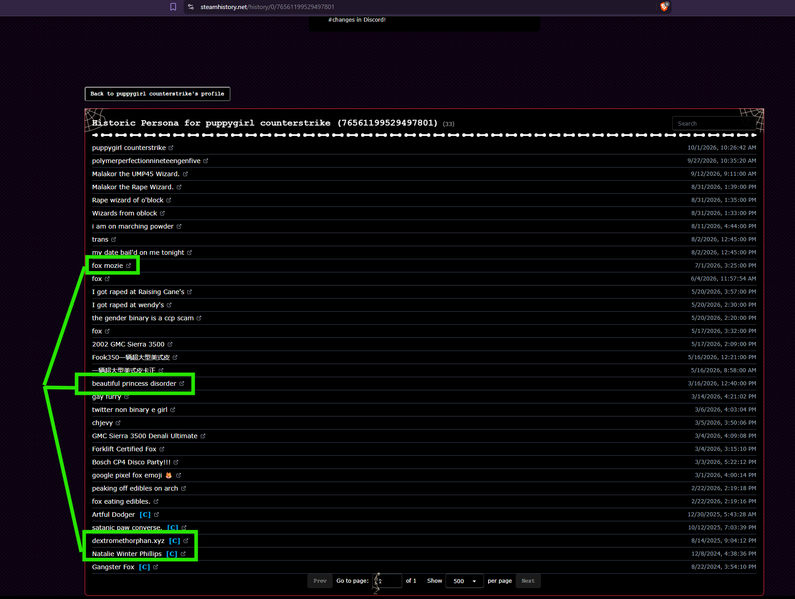Screen dimensions: 795x599
Task: Open external link icon beside chjevy
Action: point(118,423)
